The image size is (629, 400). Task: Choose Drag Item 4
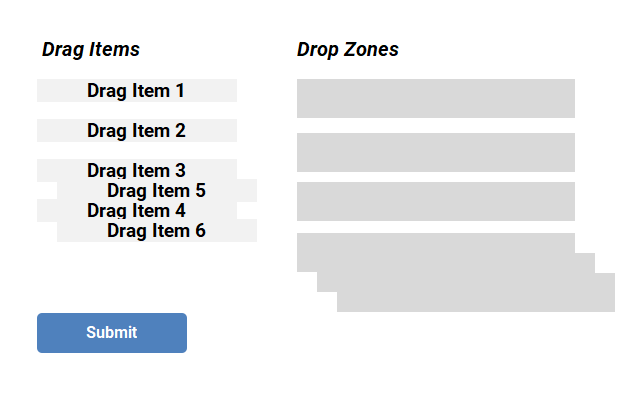coord(137,210)
